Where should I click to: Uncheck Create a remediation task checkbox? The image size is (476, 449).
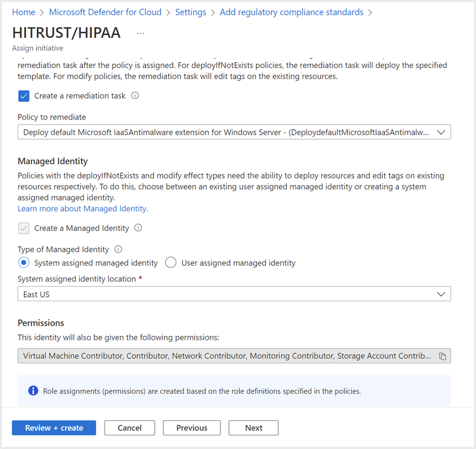click(24, 96)
